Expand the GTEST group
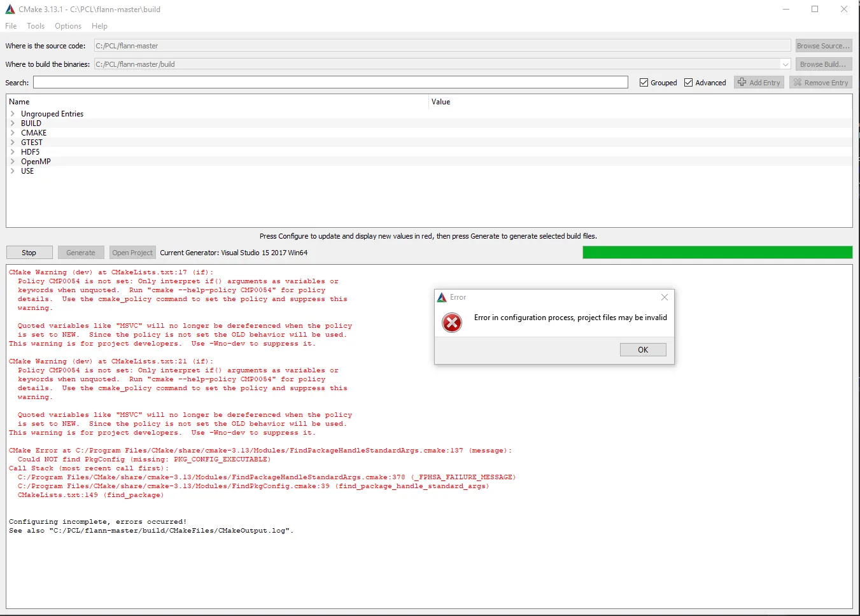The image size is (860, 616). (x=13, y=143)
